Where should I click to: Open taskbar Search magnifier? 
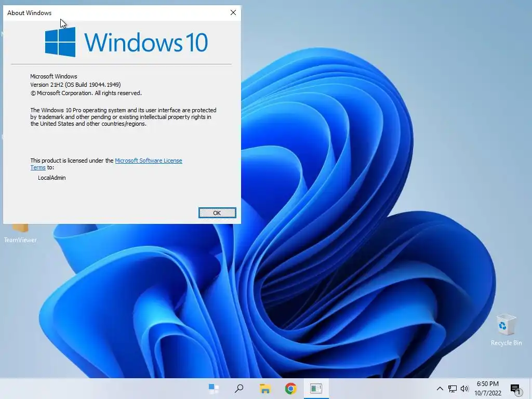pyautogui.click(x=239, y=389)
